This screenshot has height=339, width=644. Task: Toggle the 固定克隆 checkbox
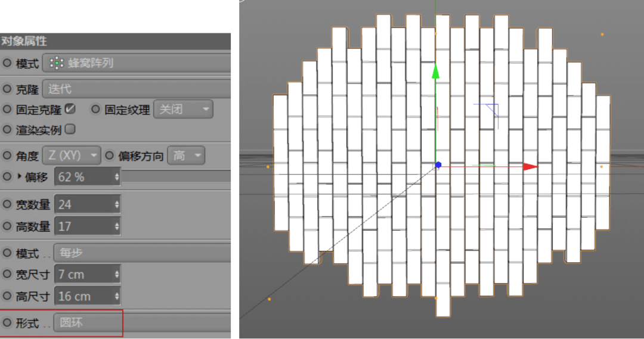click(x=70, y=109)
